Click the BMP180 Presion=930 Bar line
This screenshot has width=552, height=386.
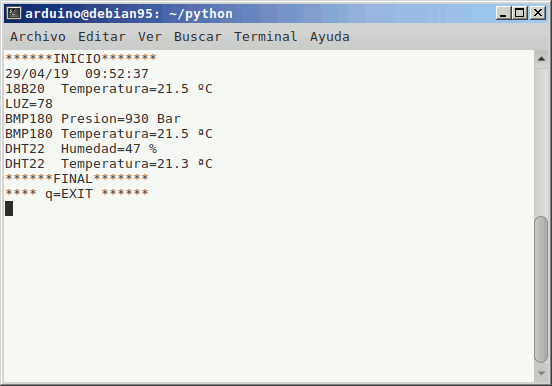coord(93,119)
